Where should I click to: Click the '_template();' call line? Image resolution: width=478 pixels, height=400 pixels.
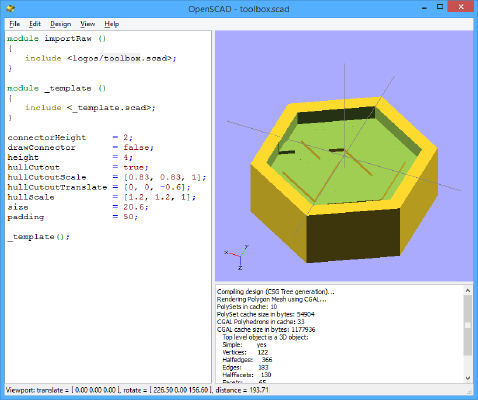click(39, 237)
